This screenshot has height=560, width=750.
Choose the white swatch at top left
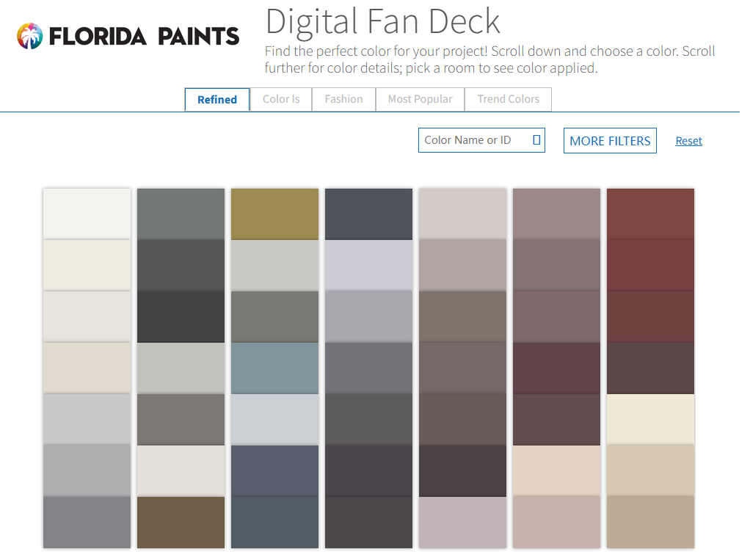point(87,214)
